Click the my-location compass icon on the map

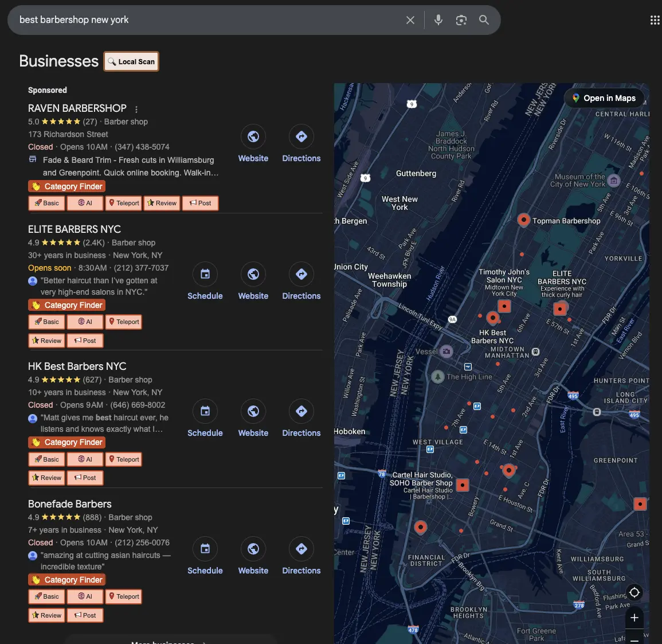[x=634, y=592]
